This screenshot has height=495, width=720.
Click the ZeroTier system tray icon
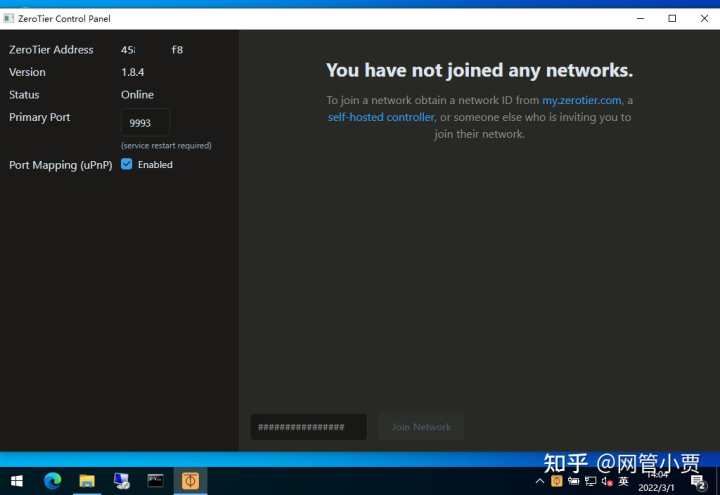pyautogui.click(x=557, y=481)
